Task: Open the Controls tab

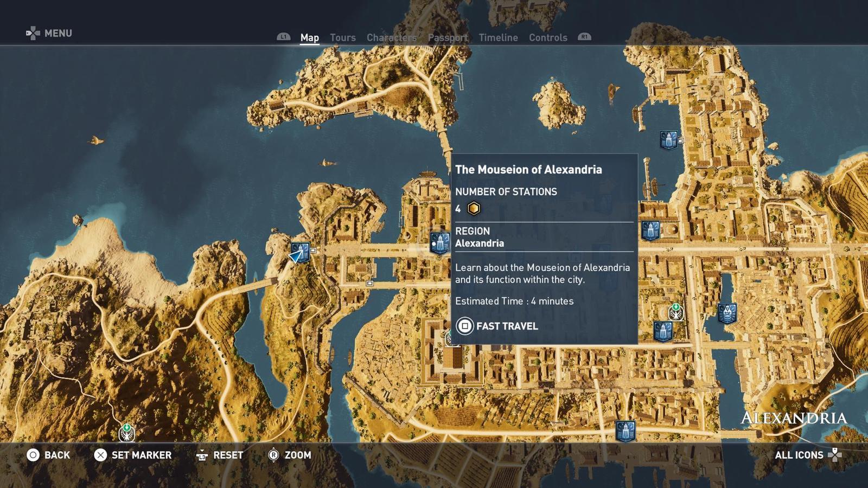Action: (547, 37)
